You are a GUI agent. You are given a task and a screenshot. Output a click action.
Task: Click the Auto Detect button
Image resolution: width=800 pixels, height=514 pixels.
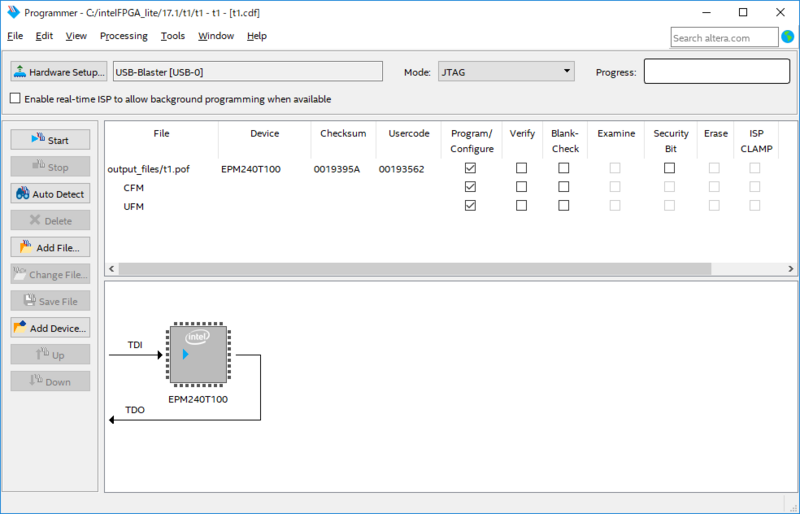pyautogui.click(x=50, y=194)
